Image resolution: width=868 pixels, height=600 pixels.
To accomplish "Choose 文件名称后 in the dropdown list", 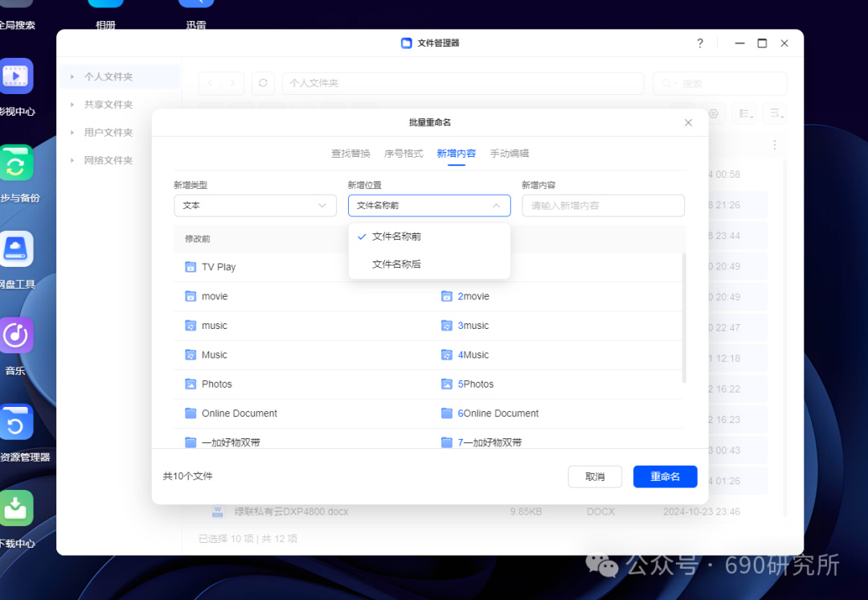I will coord(429,265).
